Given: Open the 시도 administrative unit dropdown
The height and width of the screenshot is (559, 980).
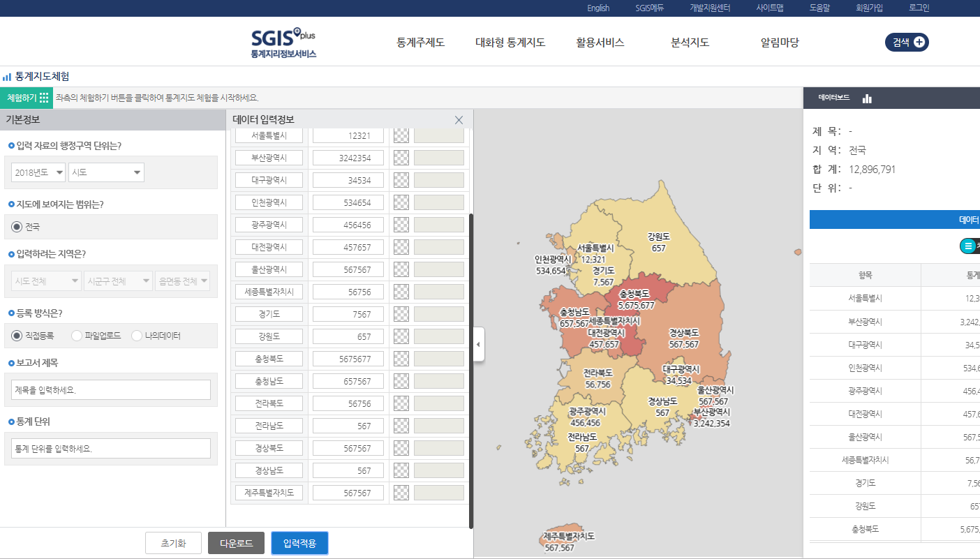Looking at the screenshot, I should (x=105, y=172).
